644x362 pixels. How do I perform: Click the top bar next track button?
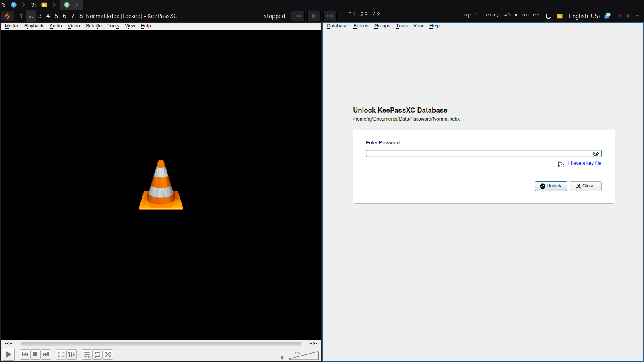[x=330, y=16]
